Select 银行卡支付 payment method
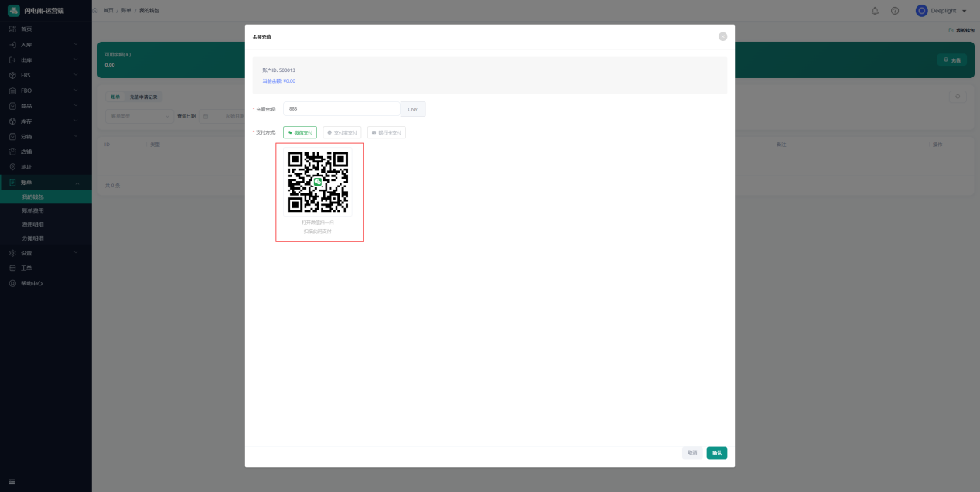980x492 pixels. coord(387,132)
